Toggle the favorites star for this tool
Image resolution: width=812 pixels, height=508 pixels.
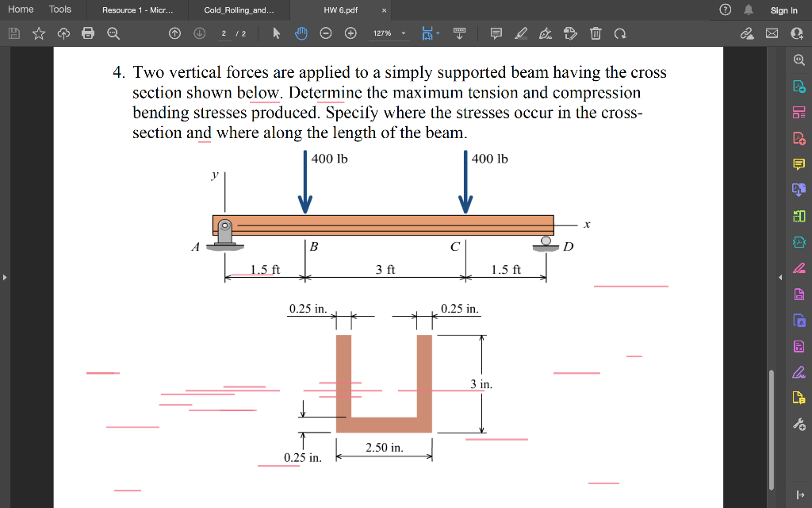point(39,34)
